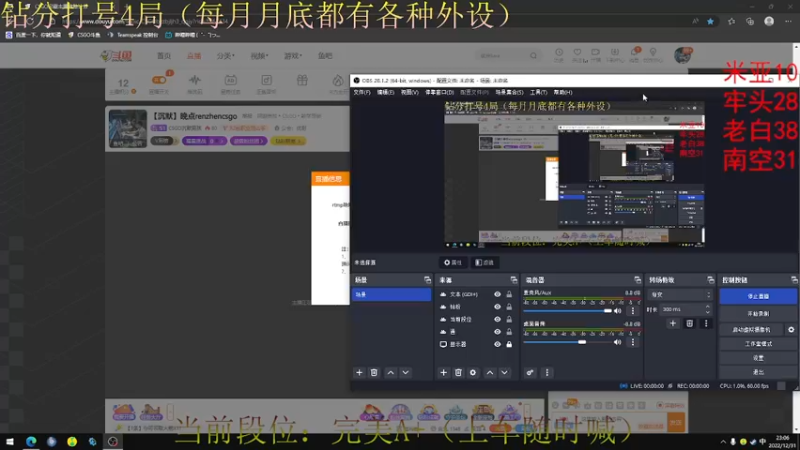Open advanced audio properties gear in mixer
Viewport: 800px width, 450px height.
530,373
